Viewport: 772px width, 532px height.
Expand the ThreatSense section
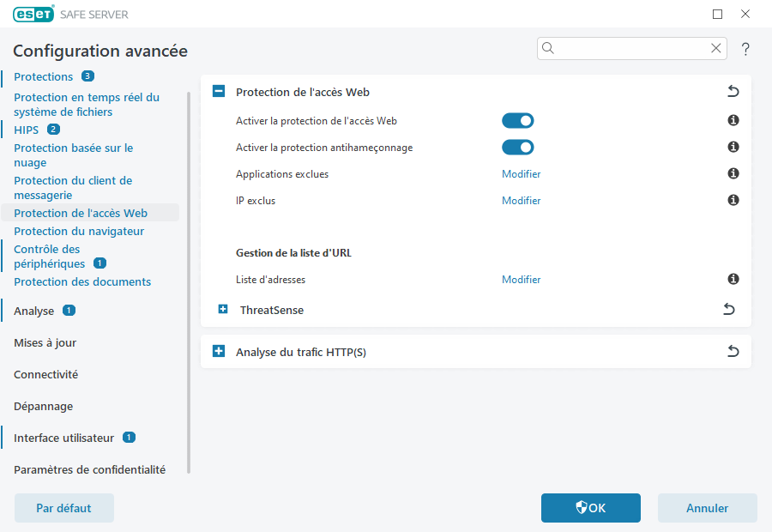tap(219, 309)
